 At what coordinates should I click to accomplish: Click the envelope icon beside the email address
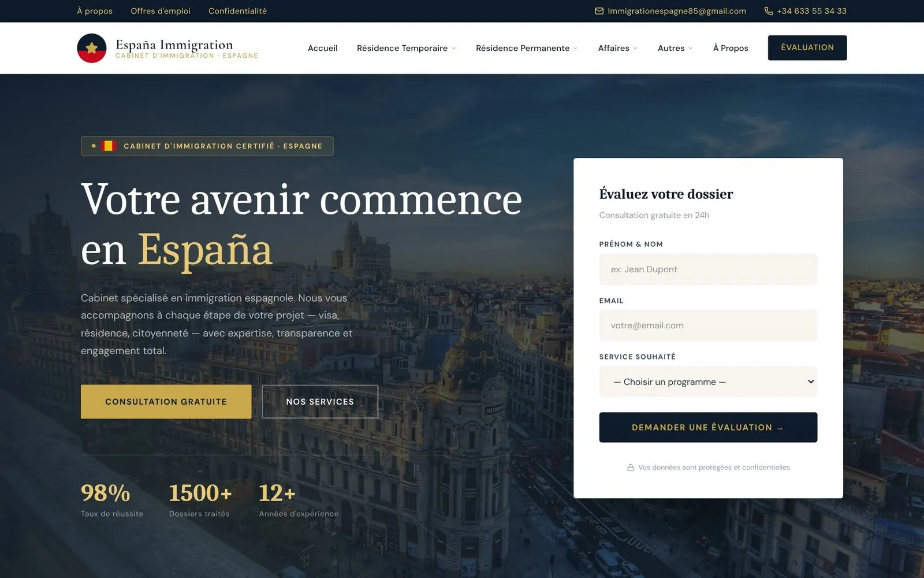(x=599, y=11)
